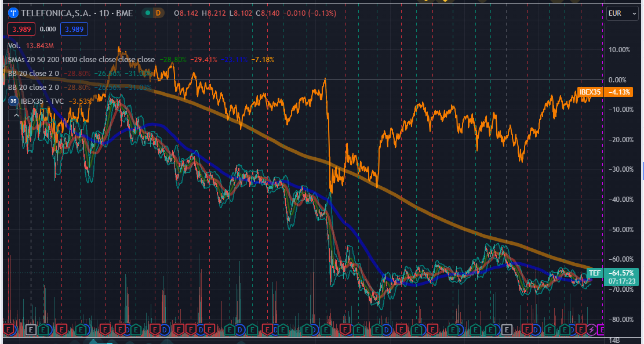
Task: Click the orange IBEX35 price scale label
Action: pos(590,92)
